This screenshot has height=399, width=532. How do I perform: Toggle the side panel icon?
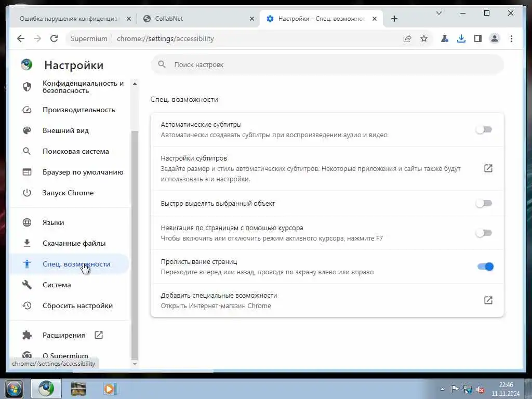pos(478,38)
